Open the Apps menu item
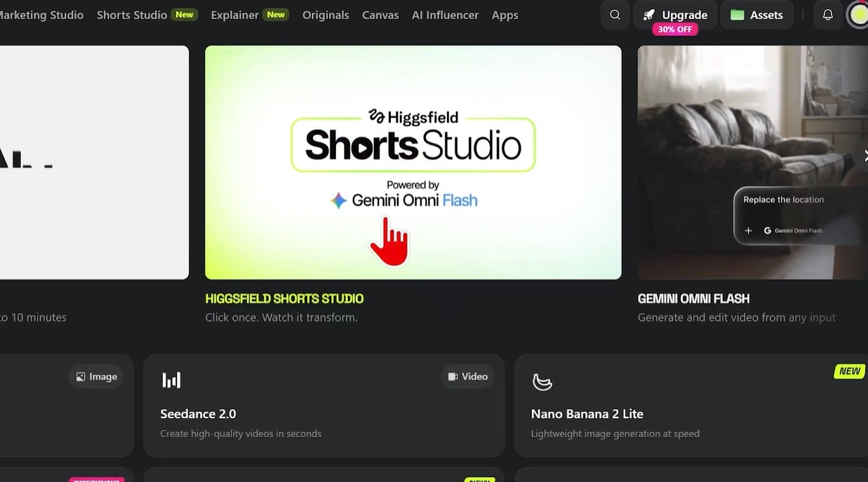This screenshot has height=482, width=868. click(505, 15)
